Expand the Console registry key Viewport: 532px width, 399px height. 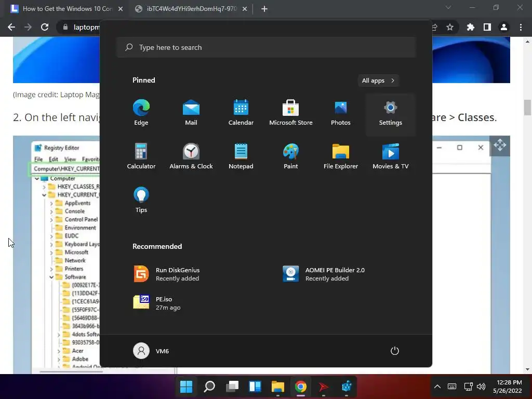pos(51,211)
